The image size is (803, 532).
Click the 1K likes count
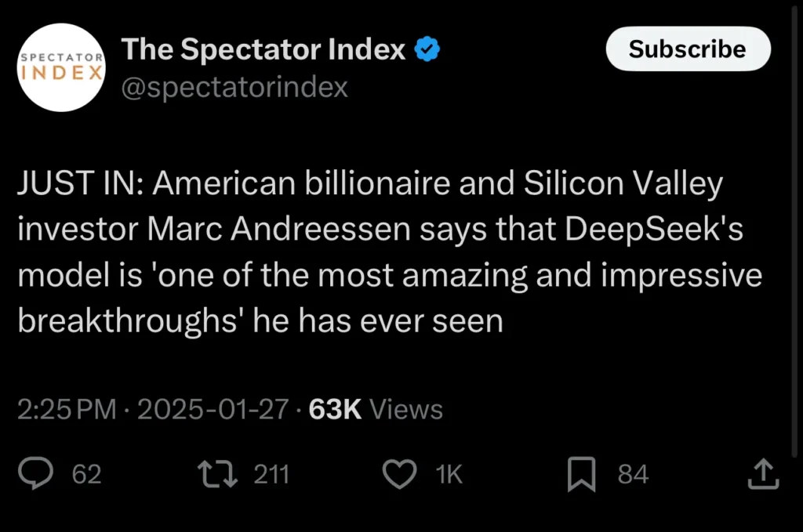(449, 474)
